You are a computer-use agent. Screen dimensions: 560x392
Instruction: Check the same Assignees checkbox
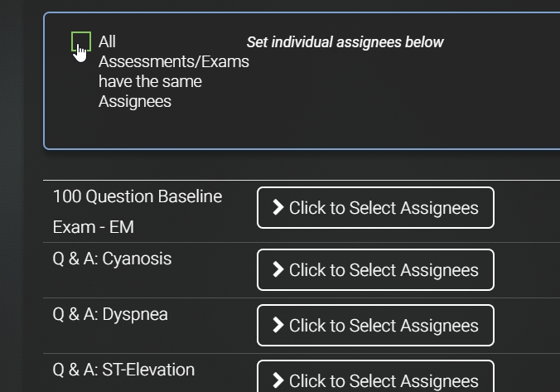(81, 41)
